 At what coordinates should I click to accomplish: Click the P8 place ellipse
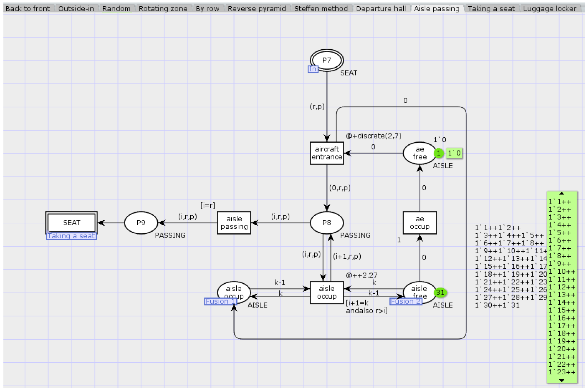point(327,223)
